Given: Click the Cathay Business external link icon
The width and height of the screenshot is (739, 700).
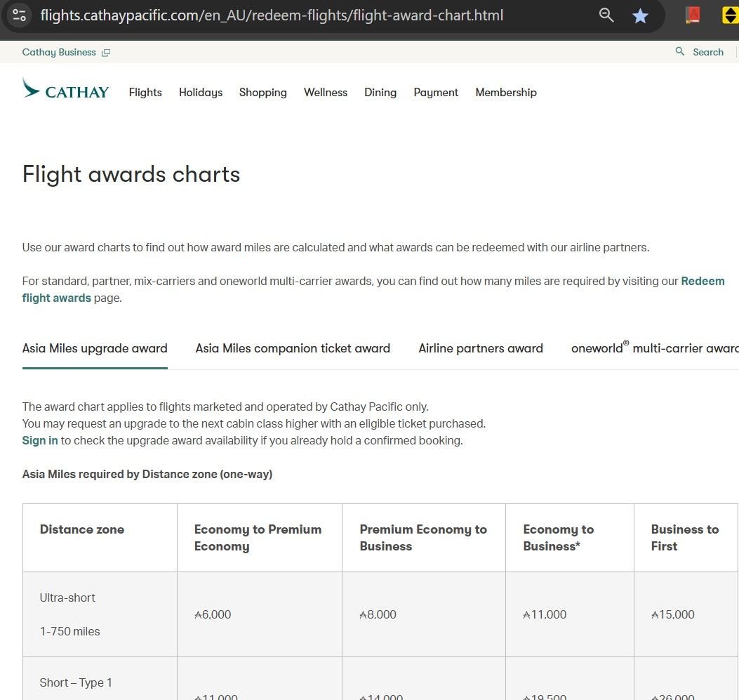Looking at the screenshot, I should click(106, 53).
